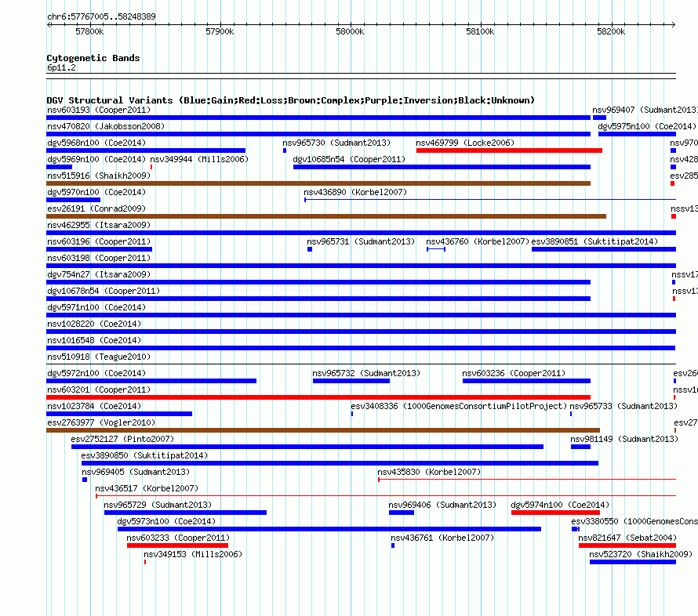Click the 57900k ruler position
Image resolution: width=698 pixels, height=616 pixels.
220,31
